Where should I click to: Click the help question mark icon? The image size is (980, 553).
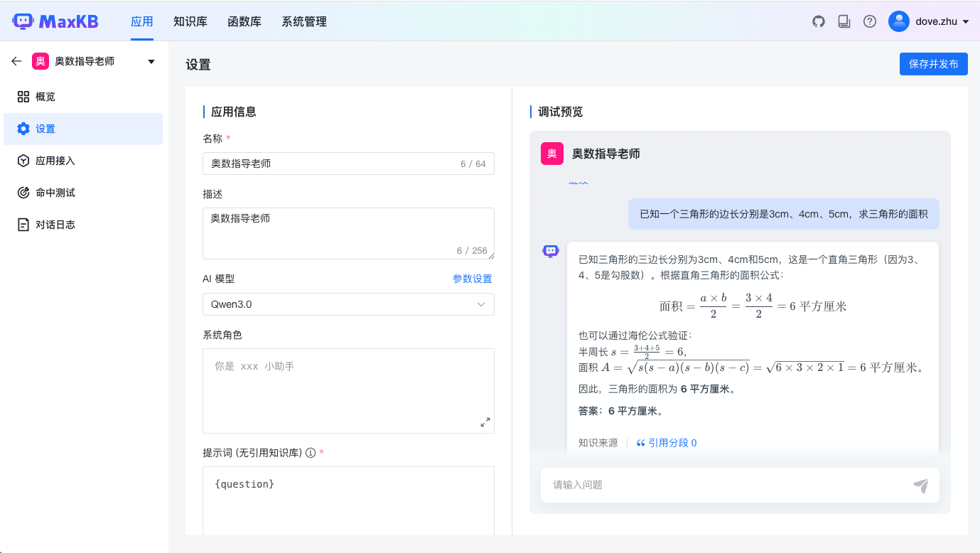pos(870,21)
